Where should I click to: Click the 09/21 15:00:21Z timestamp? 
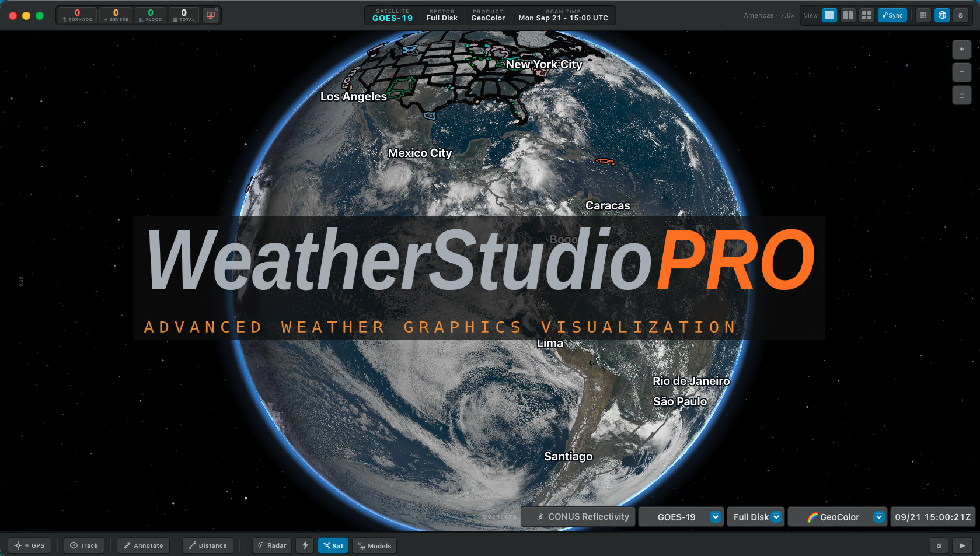933,517
